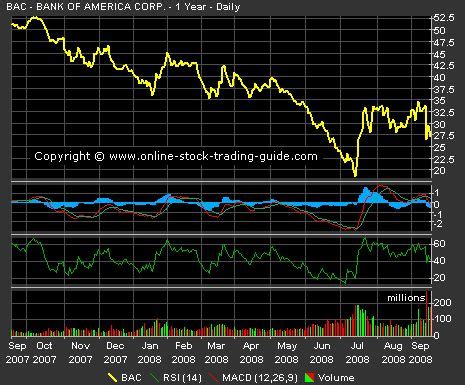Click the green RSI legend line icon
Screen dimensions: 465x385
click(x=154, y=378)
